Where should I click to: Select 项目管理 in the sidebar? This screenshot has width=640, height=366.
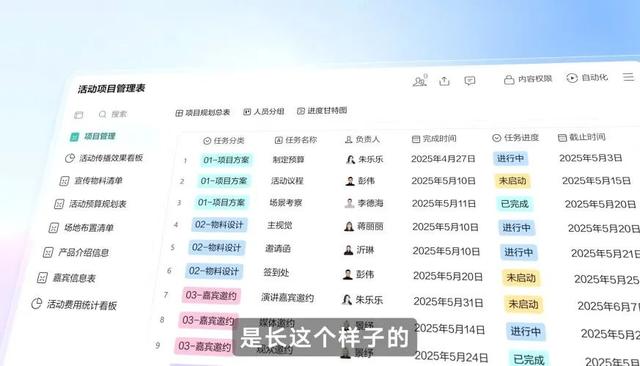93,136
